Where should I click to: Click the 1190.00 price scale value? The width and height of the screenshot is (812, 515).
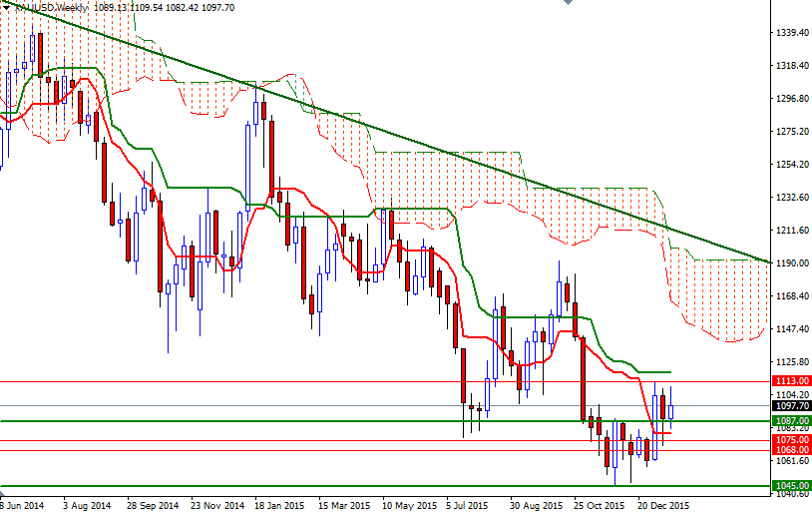792,263
